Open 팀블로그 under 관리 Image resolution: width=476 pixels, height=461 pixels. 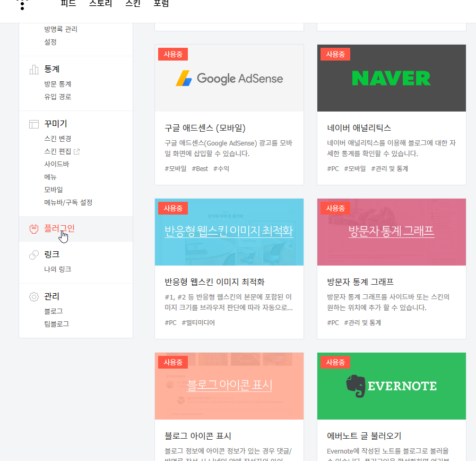(57, 324)
